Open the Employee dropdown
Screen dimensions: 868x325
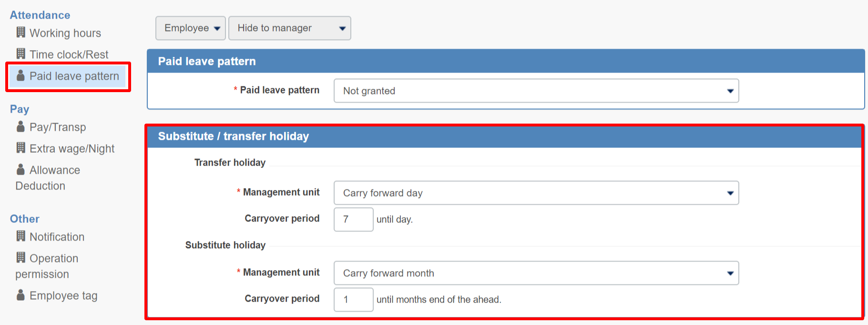pyautogui.click(x=191, y=28)
